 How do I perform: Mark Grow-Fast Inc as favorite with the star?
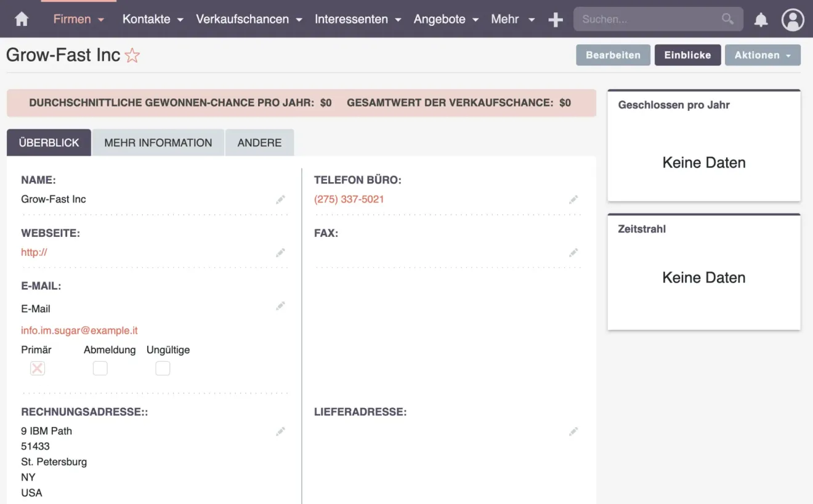(x=132, y=55)
